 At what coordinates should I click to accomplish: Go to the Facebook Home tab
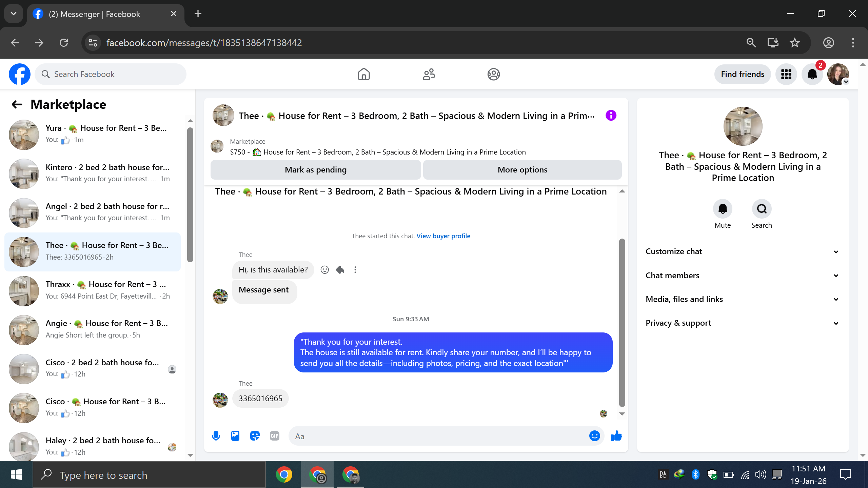click(363, 74)
